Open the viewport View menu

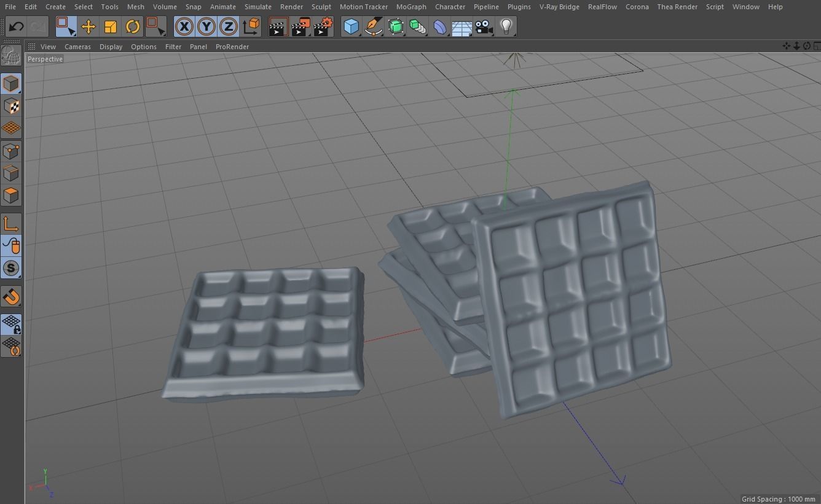(x=48, y=47)
